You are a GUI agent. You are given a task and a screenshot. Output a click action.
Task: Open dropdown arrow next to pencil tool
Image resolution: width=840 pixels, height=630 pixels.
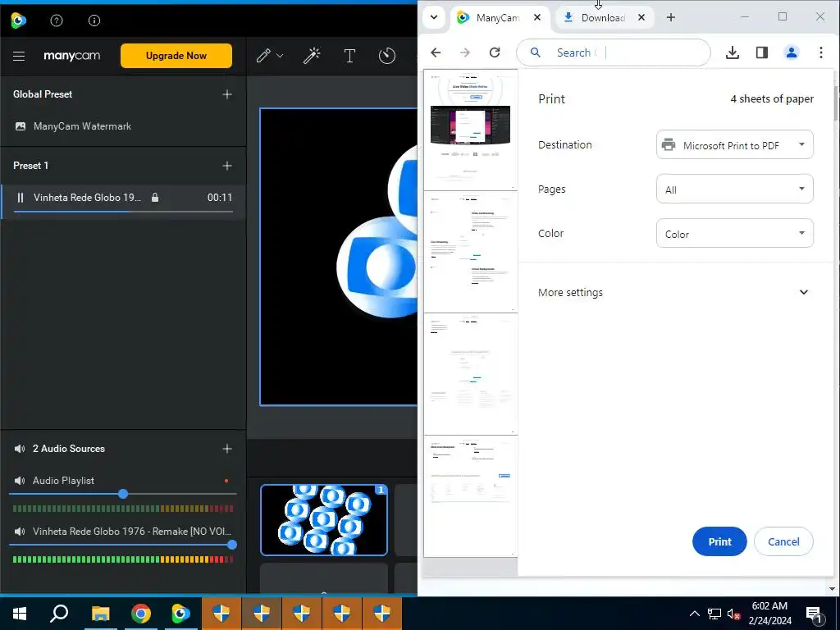[x=280, y=56]
